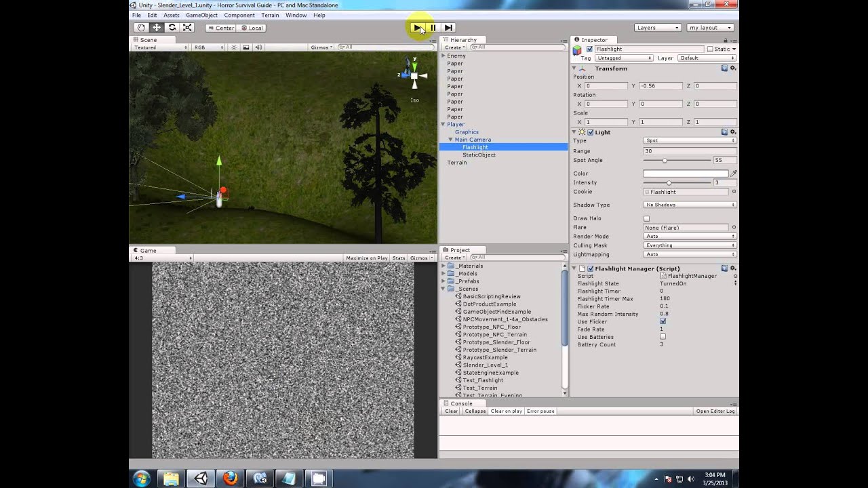Toggle the Static checkbox in Inspector
Viewport: 868px width, 488px height.
710,49
